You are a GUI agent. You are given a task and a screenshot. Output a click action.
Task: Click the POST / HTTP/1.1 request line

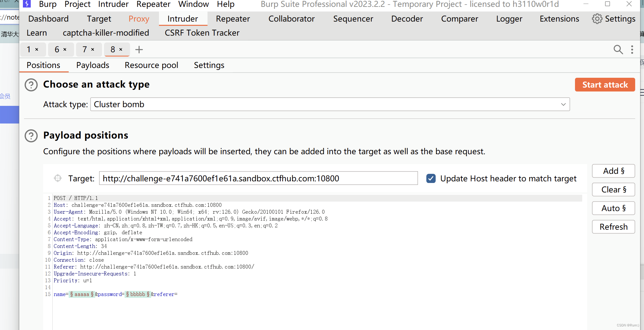click(x=76, y=198)
